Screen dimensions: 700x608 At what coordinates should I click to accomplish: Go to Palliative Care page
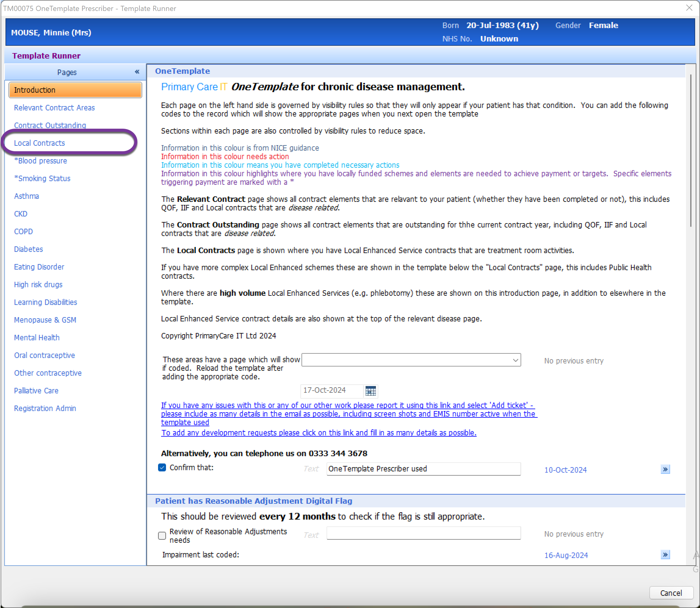point(36,391)
